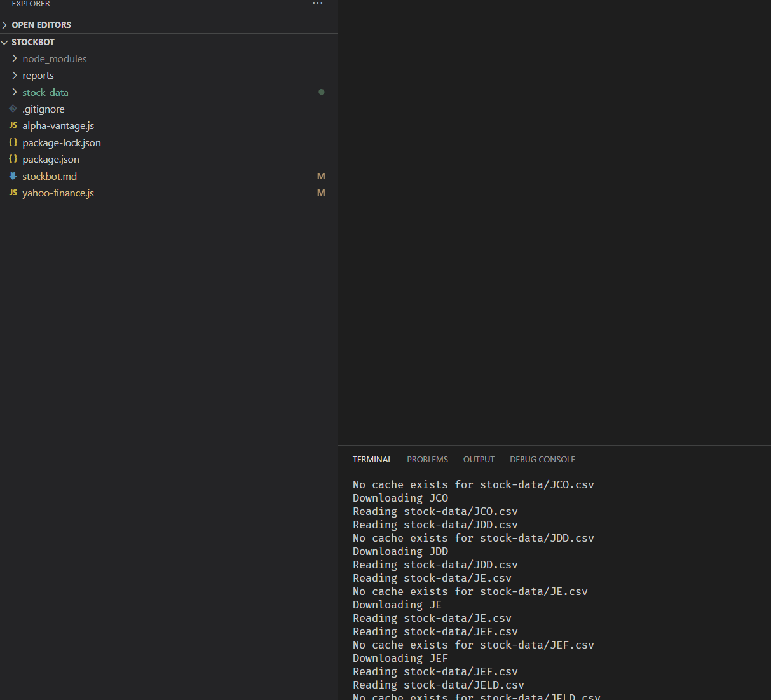Expand the Open Editors section chevron
The width and height of the screenshot is (771, 700).
(x=5, y=25)
